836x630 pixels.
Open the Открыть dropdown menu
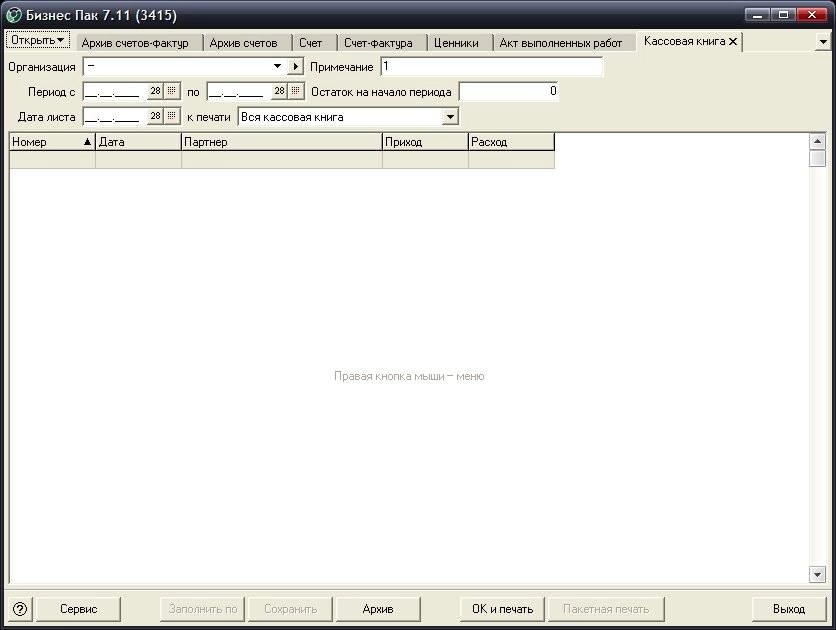[x=38, y=40]
